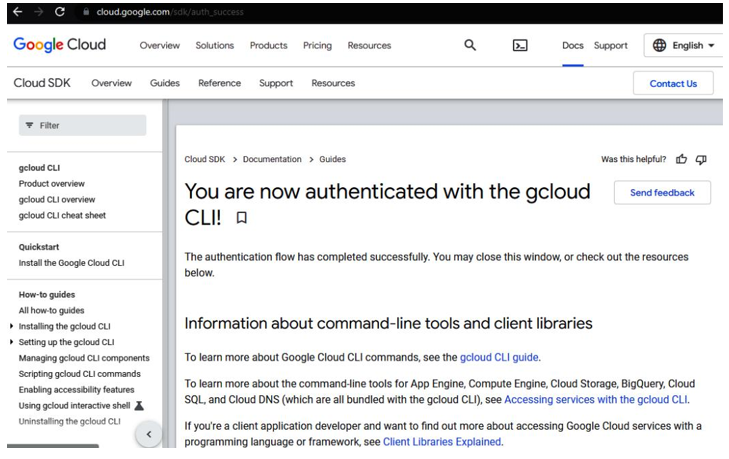729x459 pixels.
Task: Open the Products menu
Action: tap(268, 46)
